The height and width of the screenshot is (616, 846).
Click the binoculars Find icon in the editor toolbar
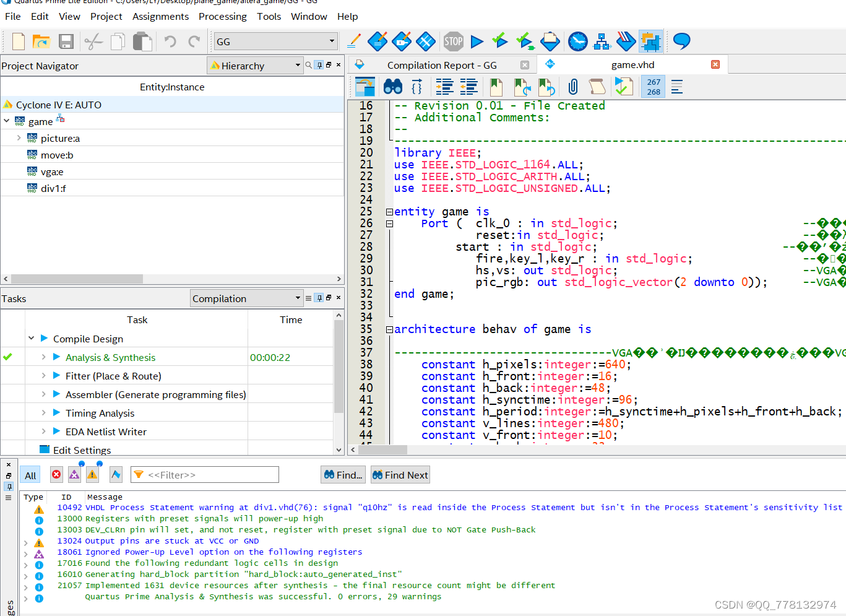(393, 87)
